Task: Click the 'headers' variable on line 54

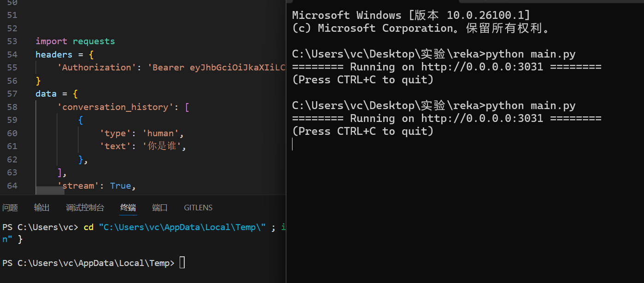Action: pos(54,54)
